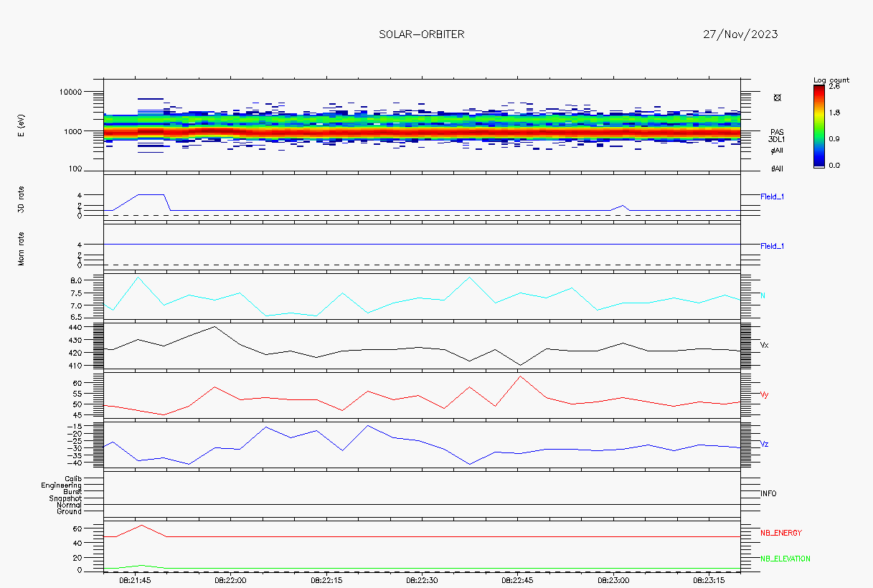Screen dimensions: 873x588
Task: Click the 08:23:00 time tick
Action: pos(613,579)
